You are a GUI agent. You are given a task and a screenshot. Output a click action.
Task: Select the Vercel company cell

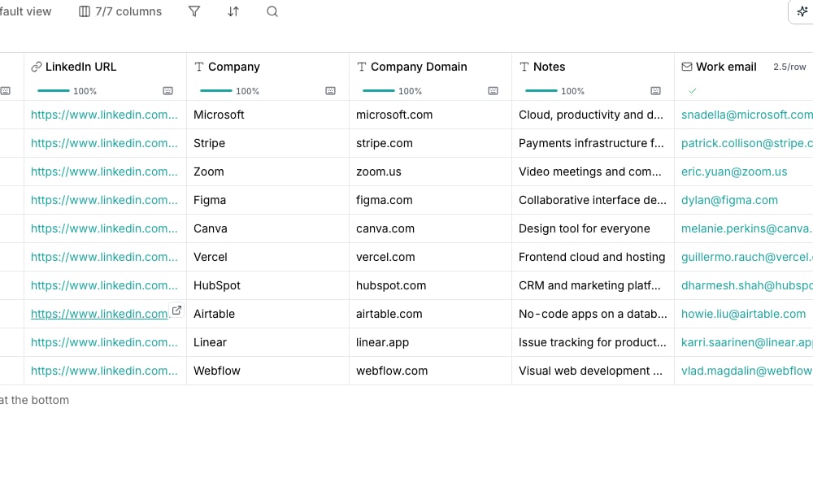[267, 257]
